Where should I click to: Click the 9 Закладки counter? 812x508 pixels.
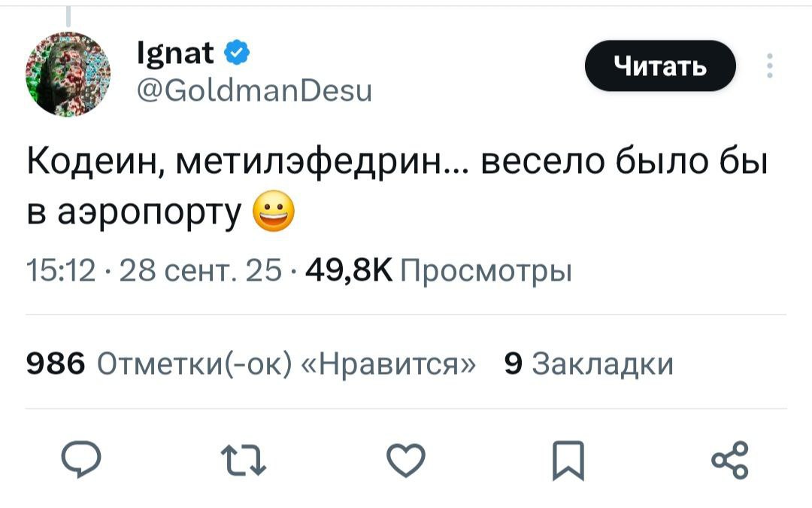point(588,365)
